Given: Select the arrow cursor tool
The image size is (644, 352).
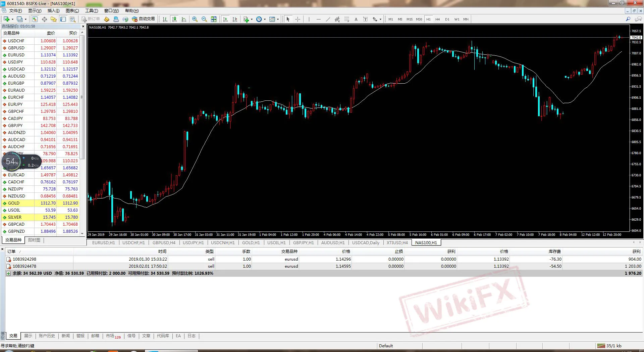Looking at the screenshot, I should coord(288,19).
